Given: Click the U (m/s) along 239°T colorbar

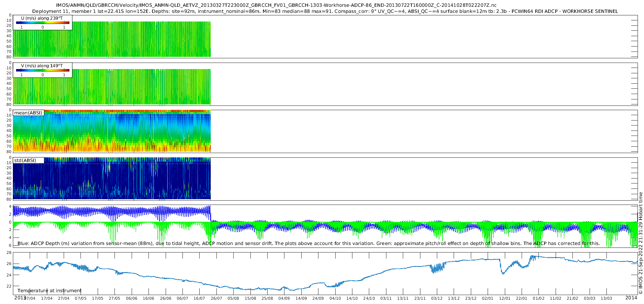Looking at the screenshot, I should click(43, 23).
